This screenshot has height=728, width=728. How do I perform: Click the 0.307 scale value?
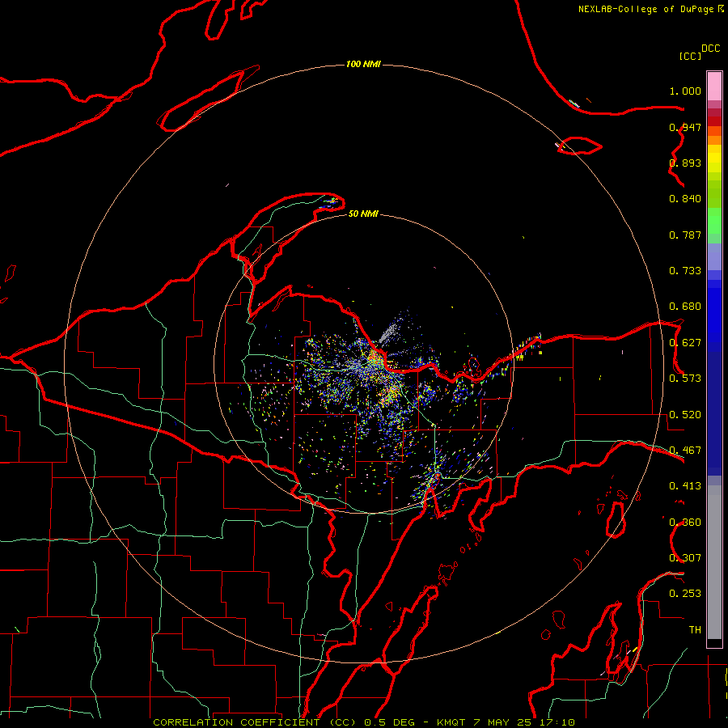pos(685,557)
